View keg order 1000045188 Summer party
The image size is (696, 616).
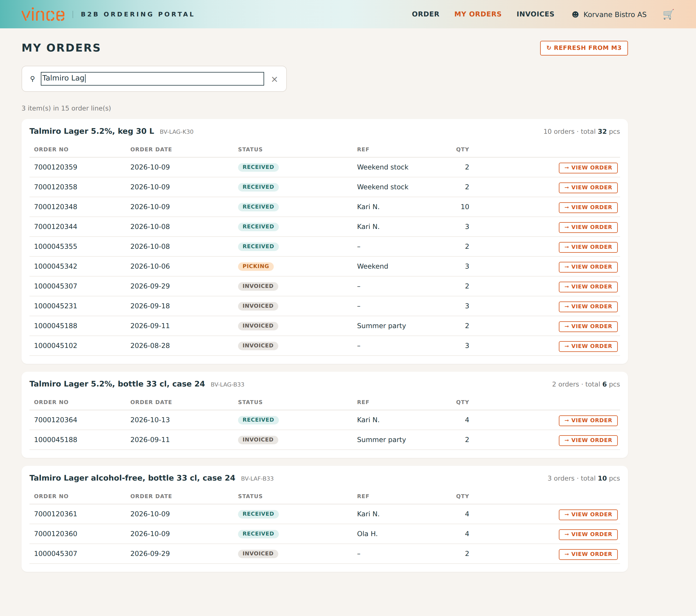(588, 326)
